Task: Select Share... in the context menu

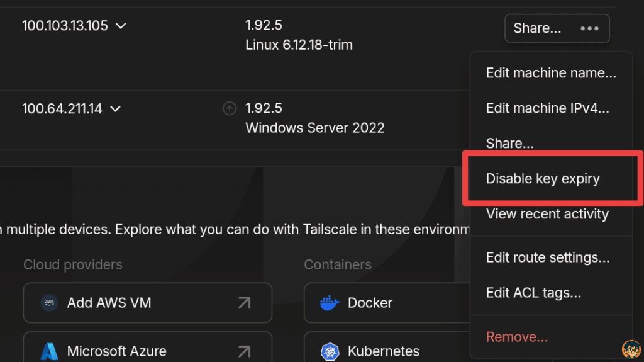Action: click(509, 144)
